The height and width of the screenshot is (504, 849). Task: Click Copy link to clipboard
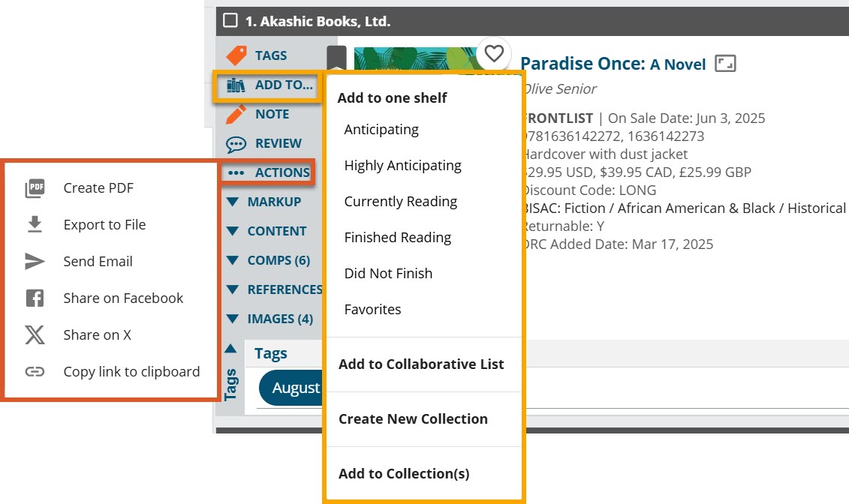(131, 372)
